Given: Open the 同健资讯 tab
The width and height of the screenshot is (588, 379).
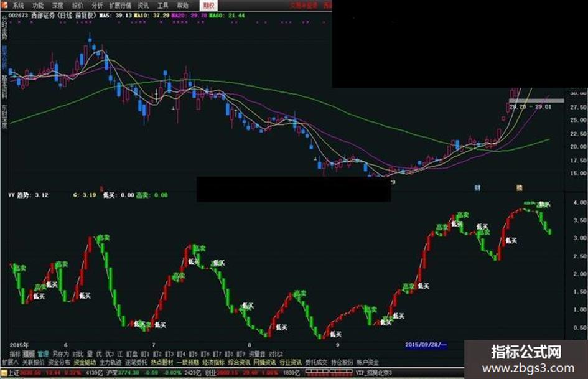Looking at the screenshot, I should coord(264,362).
